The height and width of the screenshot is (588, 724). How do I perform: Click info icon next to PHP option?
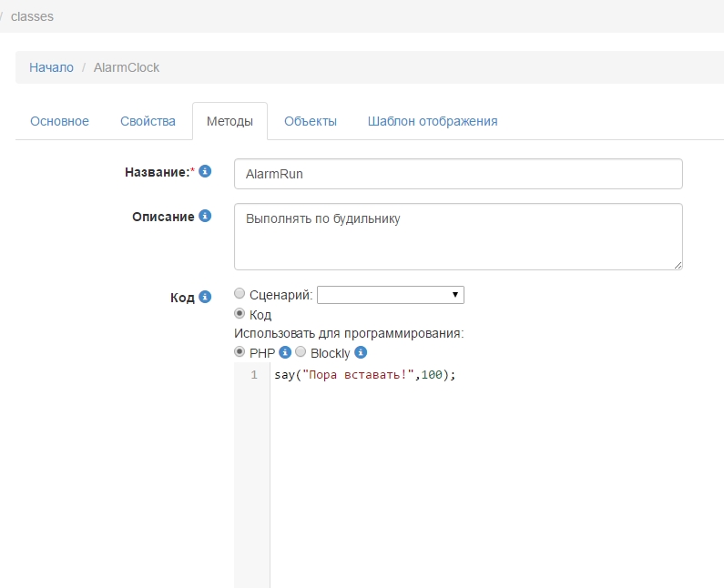pos(285,352)
